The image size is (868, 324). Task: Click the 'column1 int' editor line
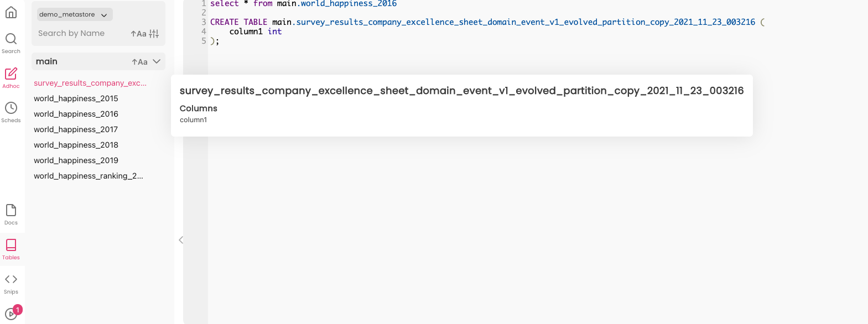256,32
